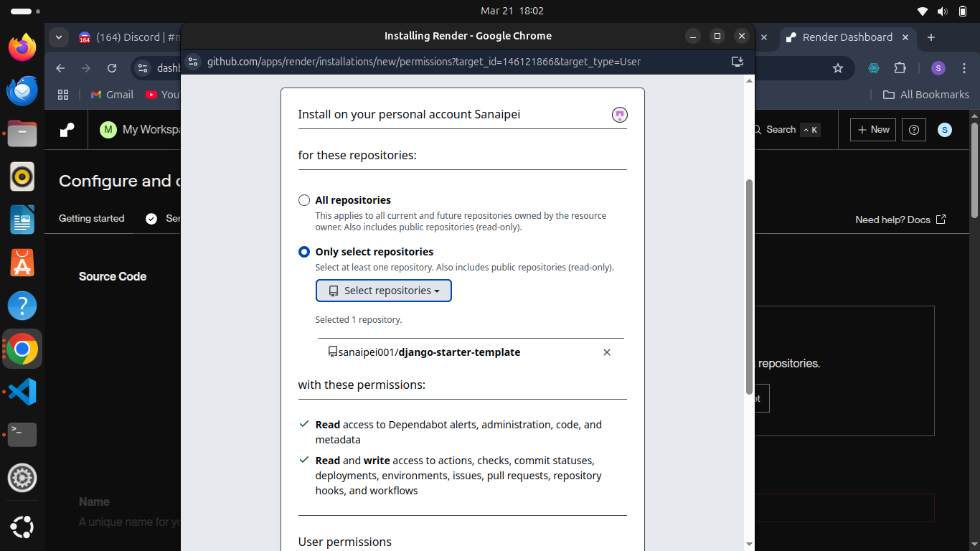Open All Bookmarks folder
The width and height of the screenshot is (980, 551).
tap(925, 95)
